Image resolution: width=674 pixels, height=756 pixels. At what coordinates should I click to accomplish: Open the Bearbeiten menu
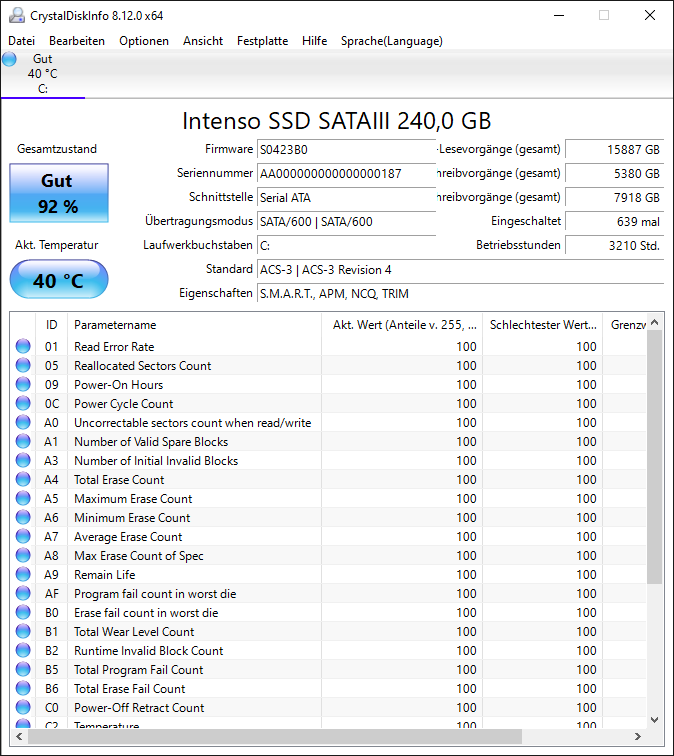point(77,41)
